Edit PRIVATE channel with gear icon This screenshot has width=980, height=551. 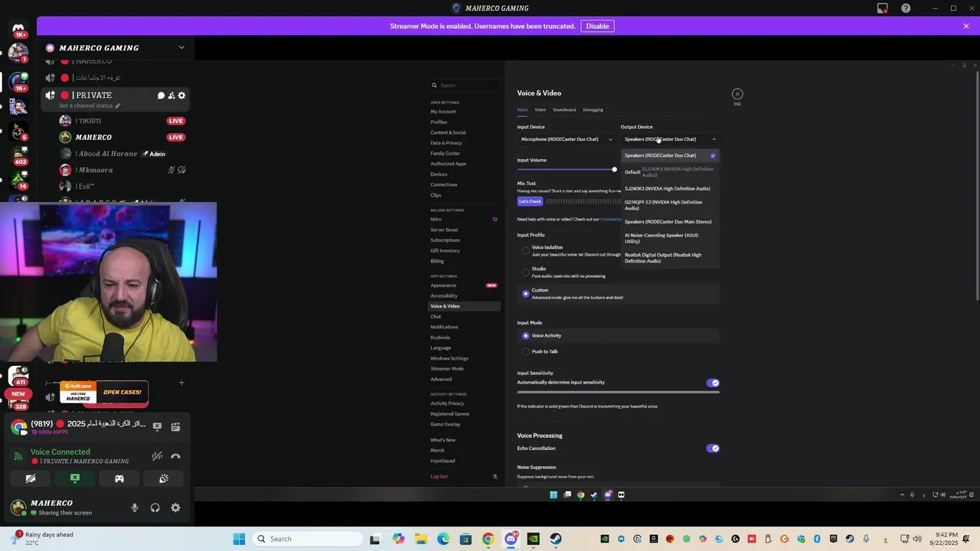point(181,96)
